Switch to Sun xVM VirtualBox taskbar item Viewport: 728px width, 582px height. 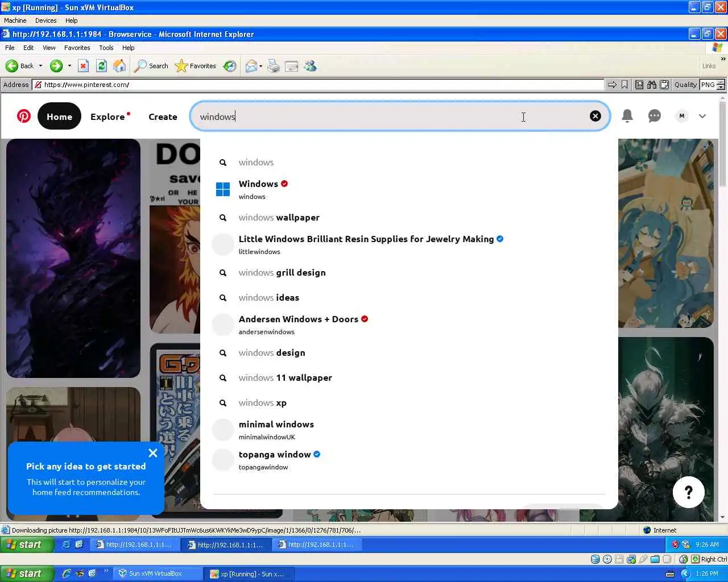point(158,573)
